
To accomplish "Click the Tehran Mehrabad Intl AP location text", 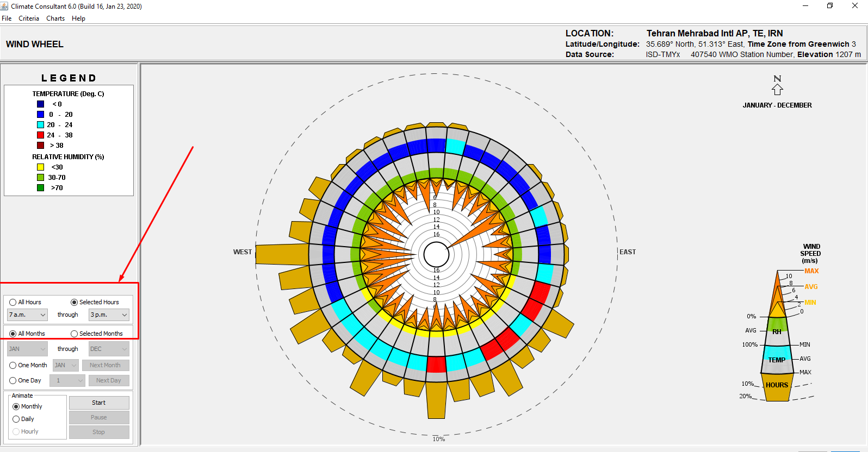I will 715,33.
